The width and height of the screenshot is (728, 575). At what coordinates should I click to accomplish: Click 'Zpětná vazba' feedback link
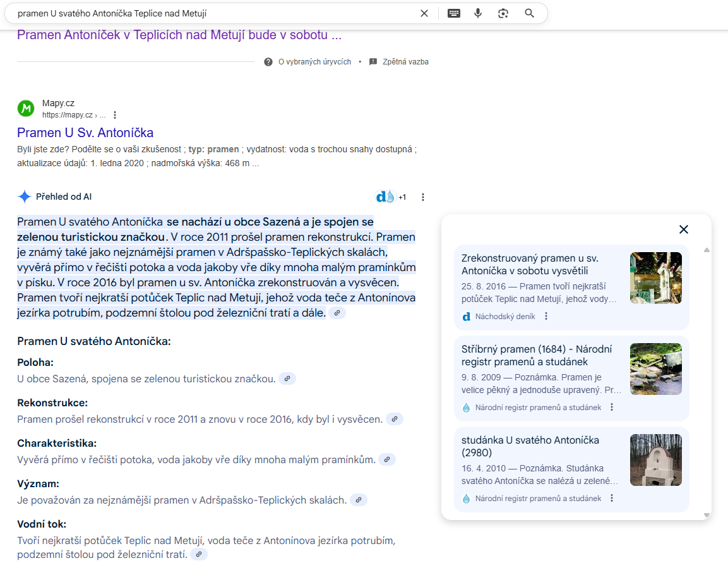tap(405, 62)
